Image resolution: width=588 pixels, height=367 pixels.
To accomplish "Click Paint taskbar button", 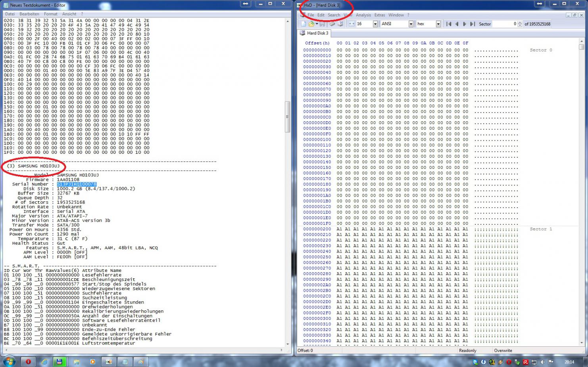I will click(x=141, y=361).
